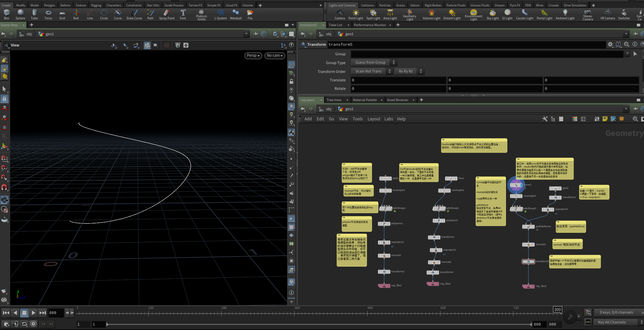Open the Persp viewport dropdown
Screen dimensions: 644x330
click(x=253, y=56)
